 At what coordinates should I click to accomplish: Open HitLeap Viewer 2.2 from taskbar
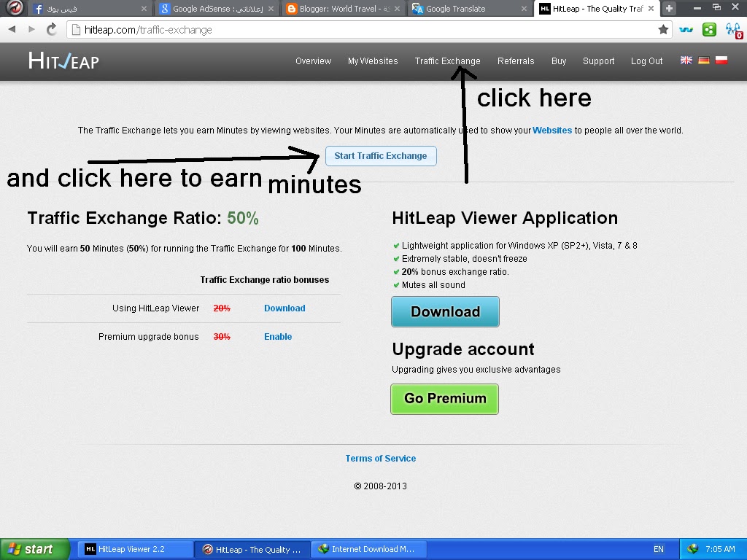pyautogui.click(x=136, y=549)
